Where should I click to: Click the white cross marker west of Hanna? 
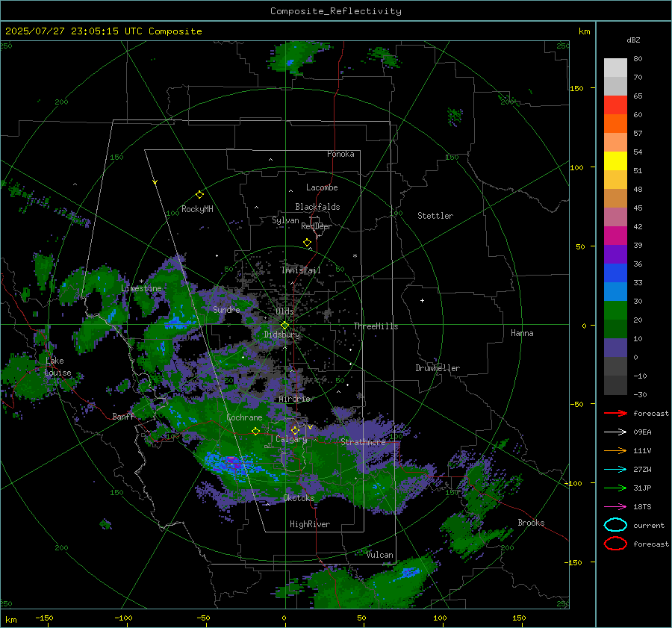pos(422,300)
